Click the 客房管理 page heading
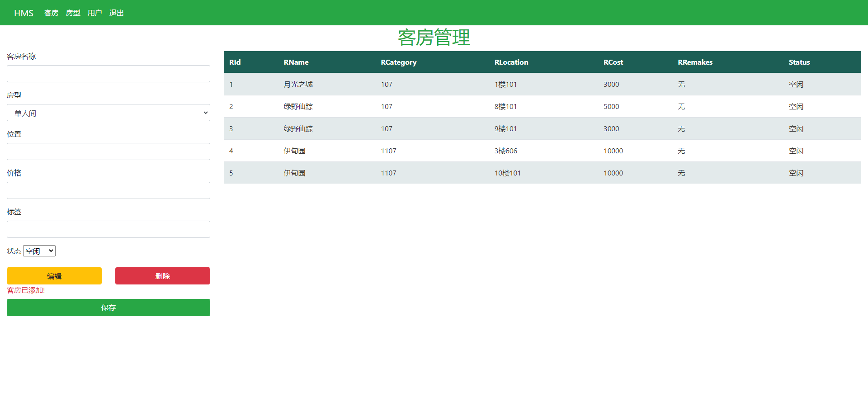This screenshot has height=412, width=868. [434, 38]
